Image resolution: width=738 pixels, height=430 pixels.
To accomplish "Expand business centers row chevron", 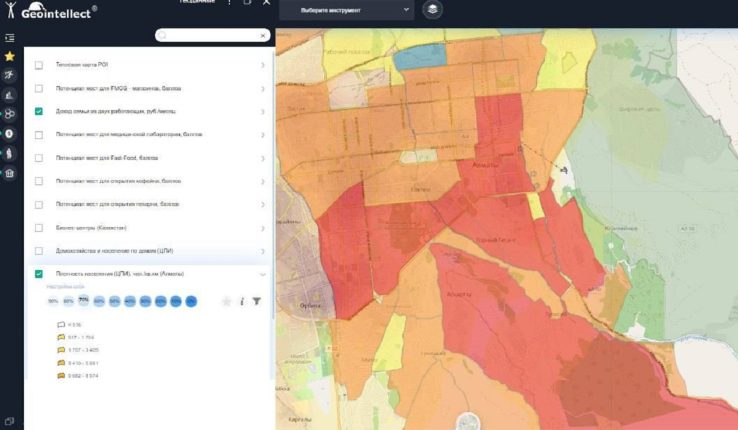I will click(x=263, y=228).
